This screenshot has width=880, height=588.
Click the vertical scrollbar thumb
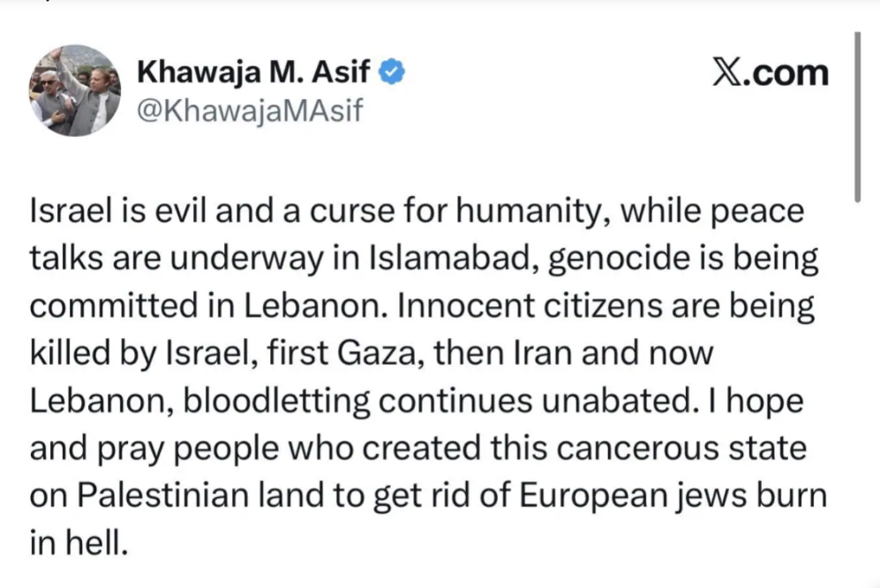pos(857,115)
